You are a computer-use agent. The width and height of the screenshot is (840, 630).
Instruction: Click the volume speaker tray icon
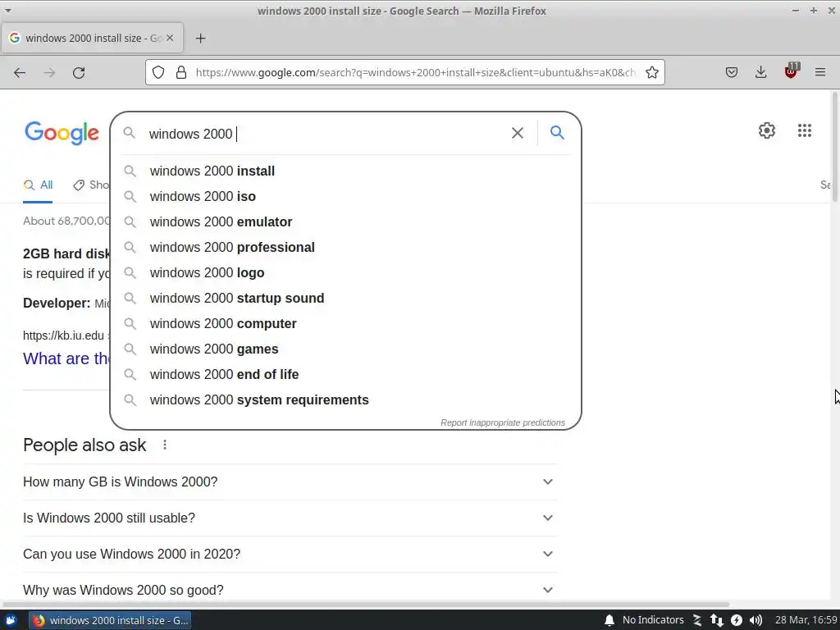[756, 620]
